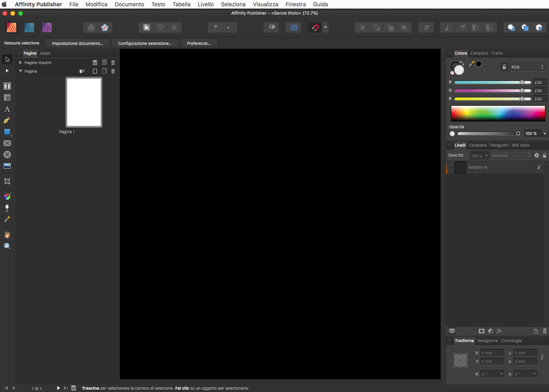Image resolution: width=549 pixels, height=392 pixels.
Task: Click Impostazione documento button
Action: 78,43
